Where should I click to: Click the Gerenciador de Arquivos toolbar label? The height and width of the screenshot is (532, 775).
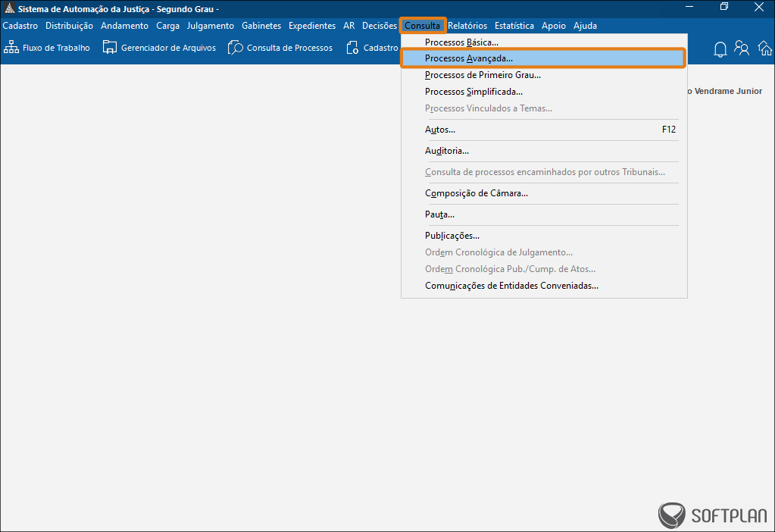tap(168, 48)
